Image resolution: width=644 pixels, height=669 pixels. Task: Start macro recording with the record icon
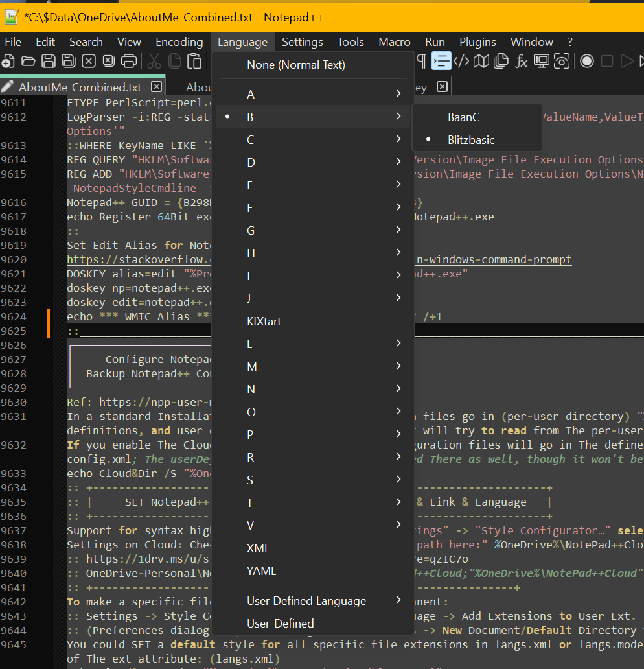click(x=587, y=62)
